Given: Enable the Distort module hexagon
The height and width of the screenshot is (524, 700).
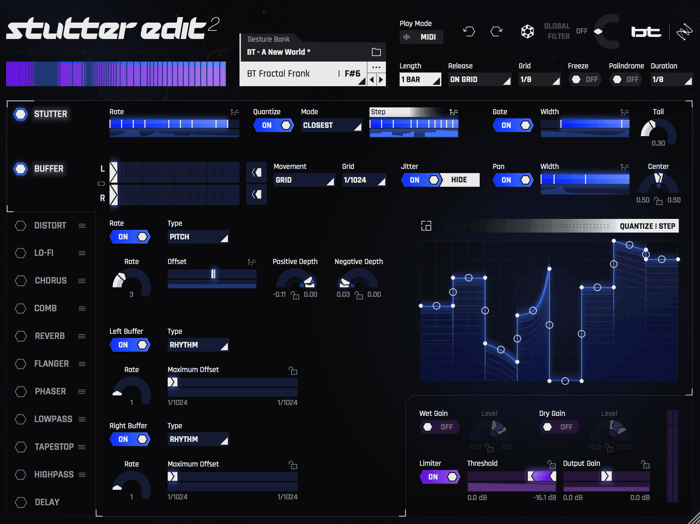Looking at the screenshot, I should [21, 226].
